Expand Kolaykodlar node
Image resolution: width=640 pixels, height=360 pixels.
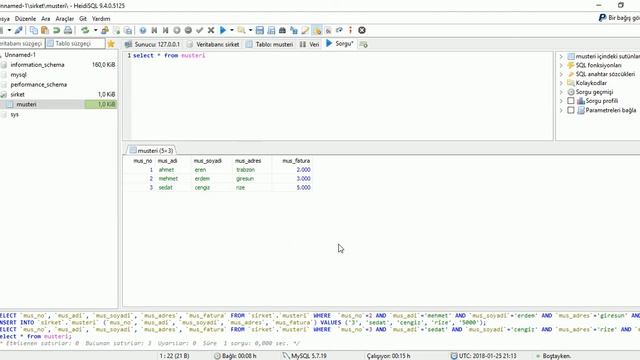561,83
